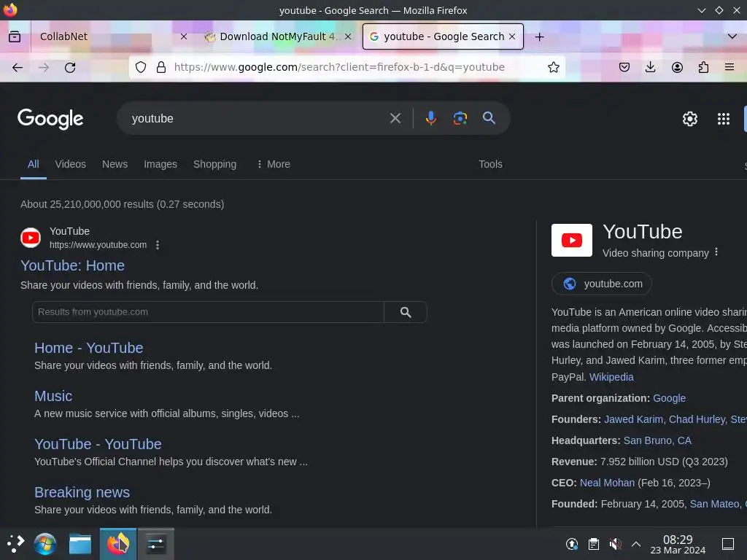Open the file manager from taskbar
The height and width of the screenshot is (560, 747).
(80, 544)
